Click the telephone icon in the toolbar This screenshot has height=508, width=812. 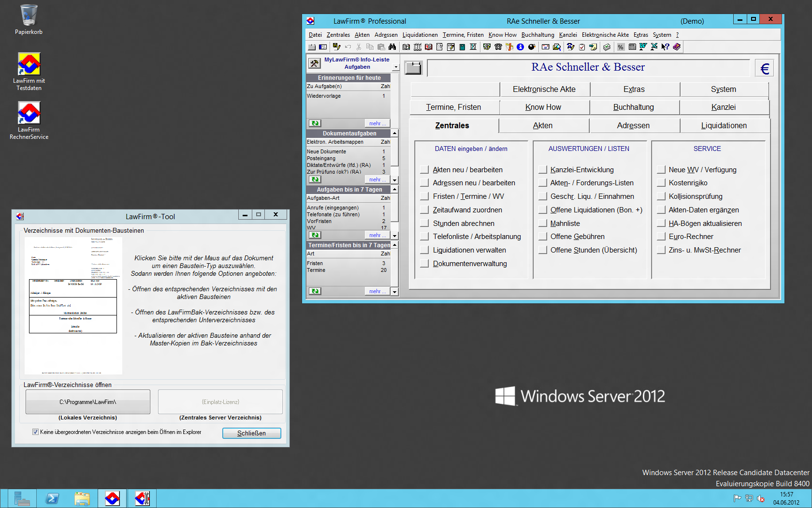(498, 47)
